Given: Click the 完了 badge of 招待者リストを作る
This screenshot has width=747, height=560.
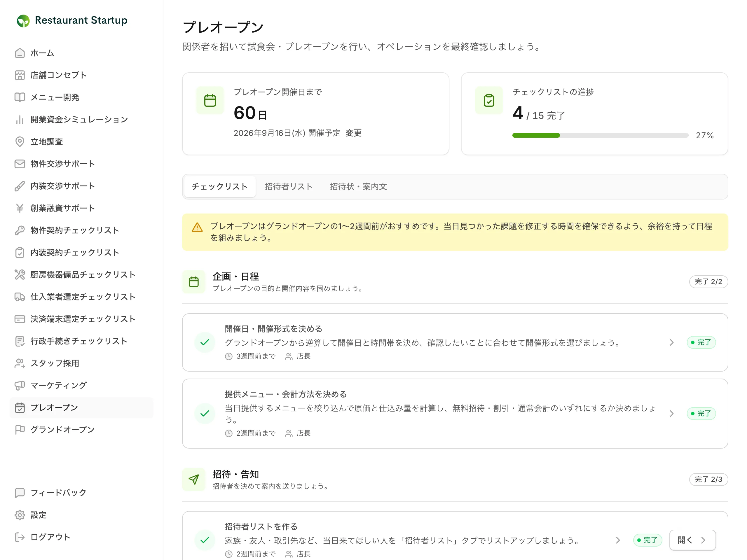Looking at the screenshot, I should pyautogui.click(x=647, y=540).
